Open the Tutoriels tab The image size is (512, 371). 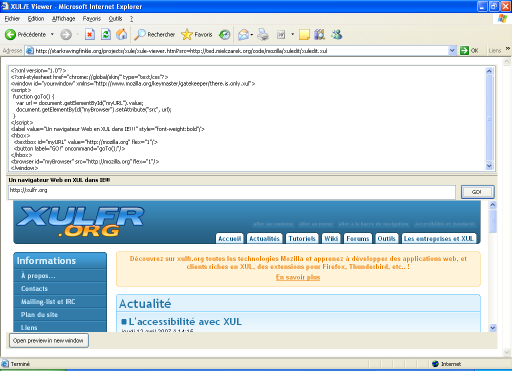[x=302, y=238]
